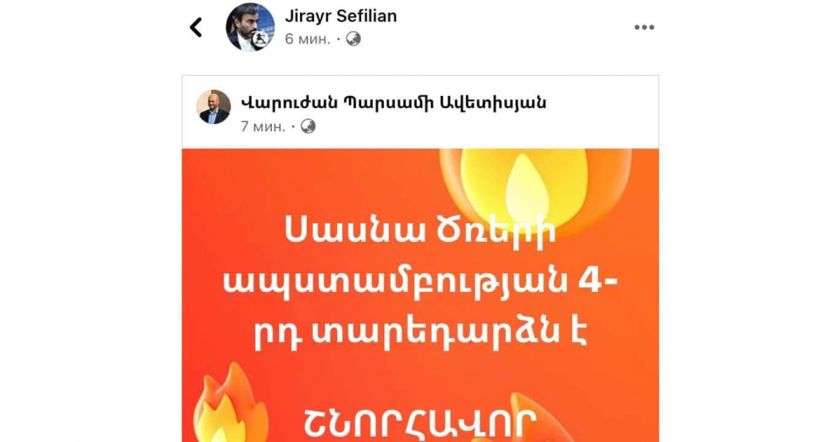Open Վարուժան Պարսամի Ավետիսյան's profile name link
Image resolution: width=840 pixels, height=442 pixels.
point(393,103)
